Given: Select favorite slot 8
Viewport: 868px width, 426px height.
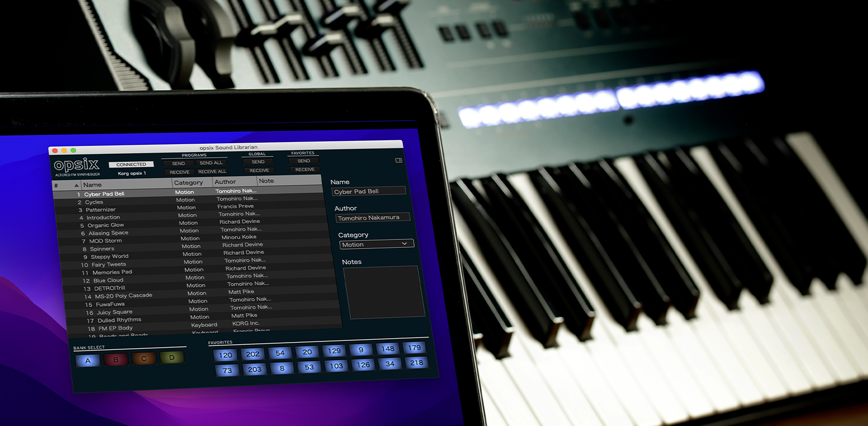Looking at the screenshot, I should 282,368.
